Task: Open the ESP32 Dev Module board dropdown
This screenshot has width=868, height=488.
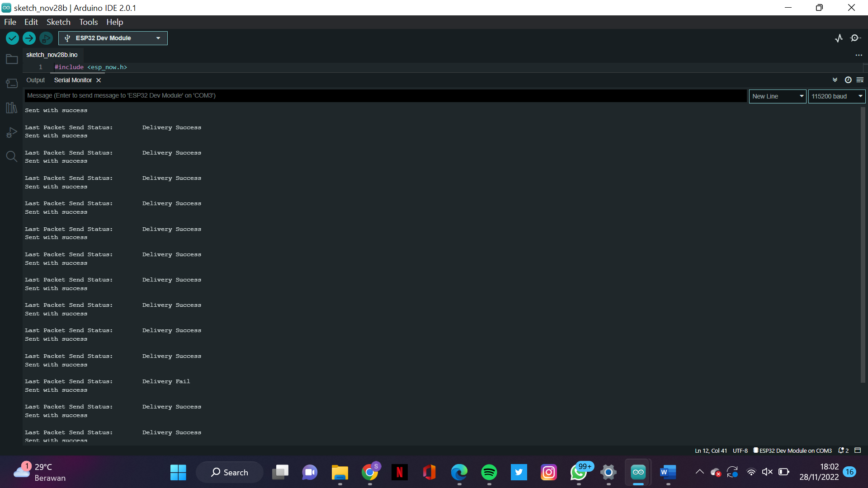Action: pyautogui.click(x=113, y=38)
